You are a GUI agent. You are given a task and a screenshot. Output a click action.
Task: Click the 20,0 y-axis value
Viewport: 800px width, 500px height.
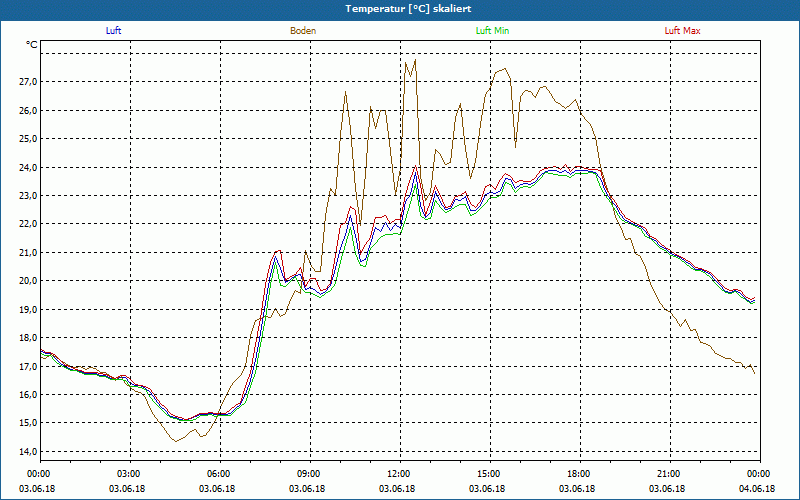(28, 281)
